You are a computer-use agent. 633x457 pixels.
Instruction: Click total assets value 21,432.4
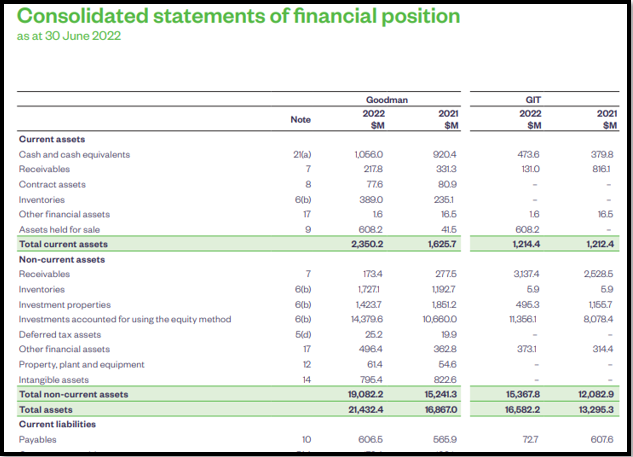coord(366,410)
